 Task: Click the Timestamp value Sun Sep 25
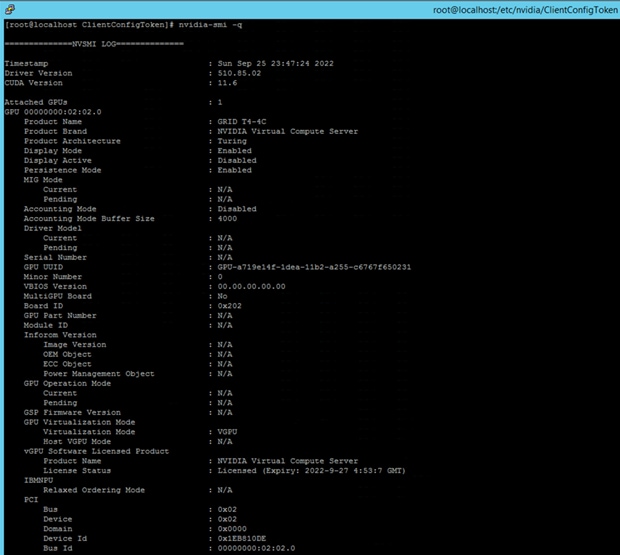tap(276, 63)
